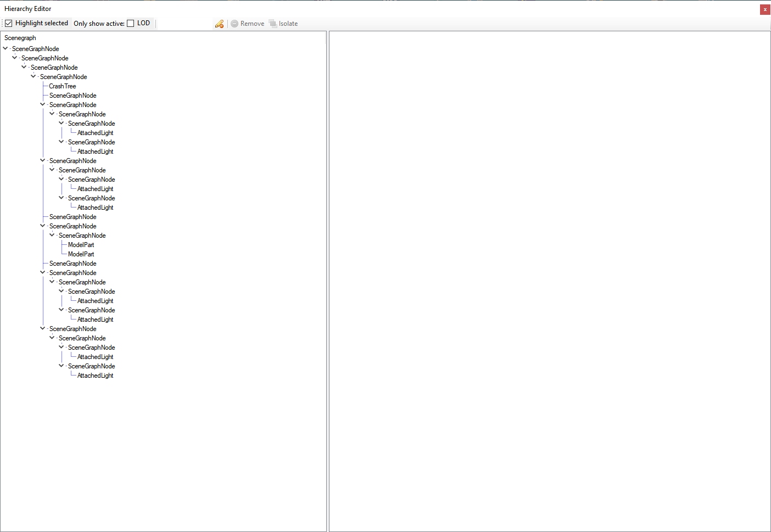Select the bottom-most AttachedLight item
Image resolution: width=771 pixels, height=532 pixels.
point(95,376)
